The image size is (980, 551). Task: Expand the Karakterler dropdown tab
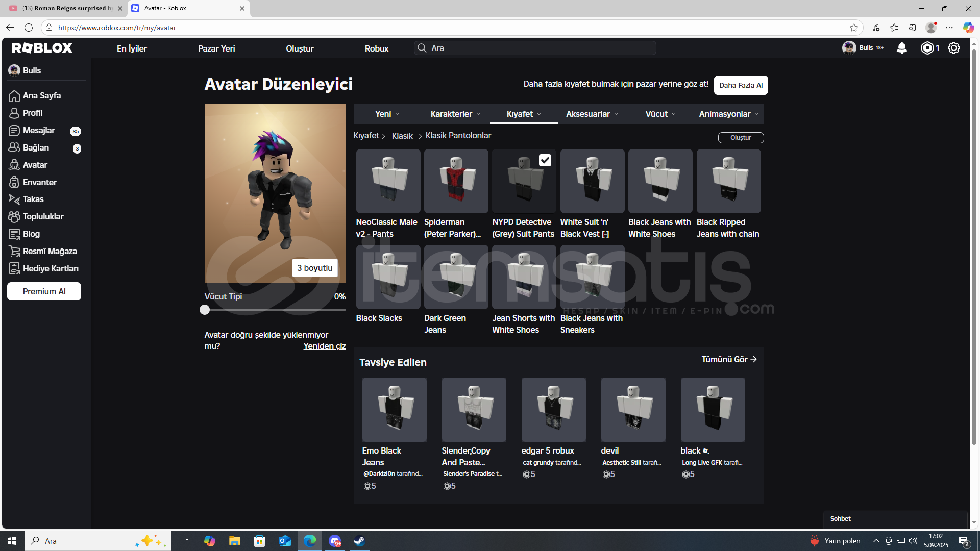pyautogui.click(x=455, y=114)
